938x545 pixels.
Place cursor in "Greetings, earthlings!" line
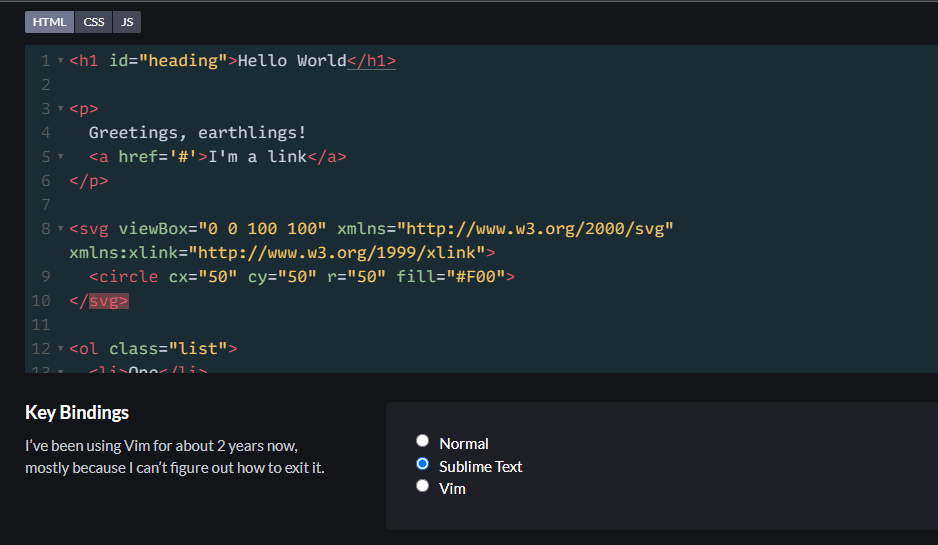[197, 132]
